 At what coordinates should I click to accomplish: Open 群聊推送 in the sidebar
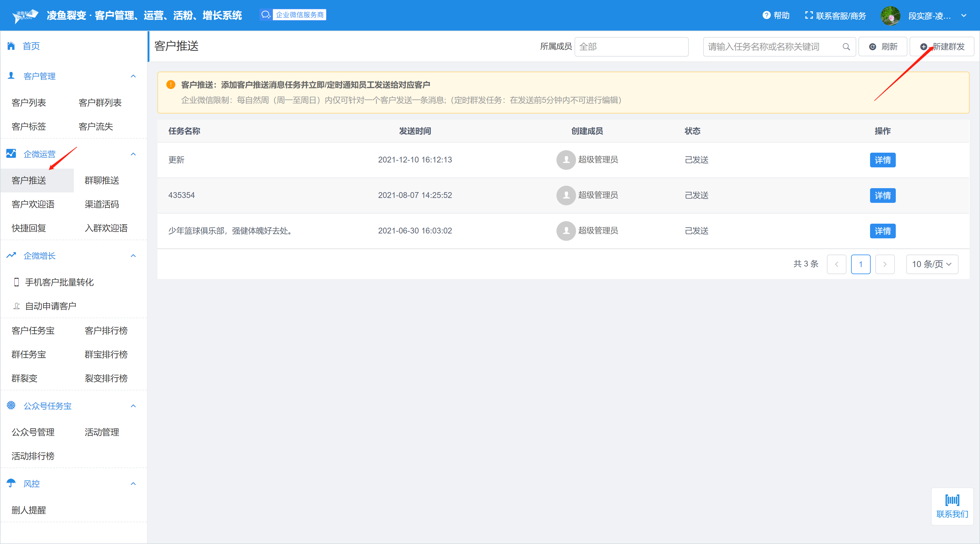(102, 180)
